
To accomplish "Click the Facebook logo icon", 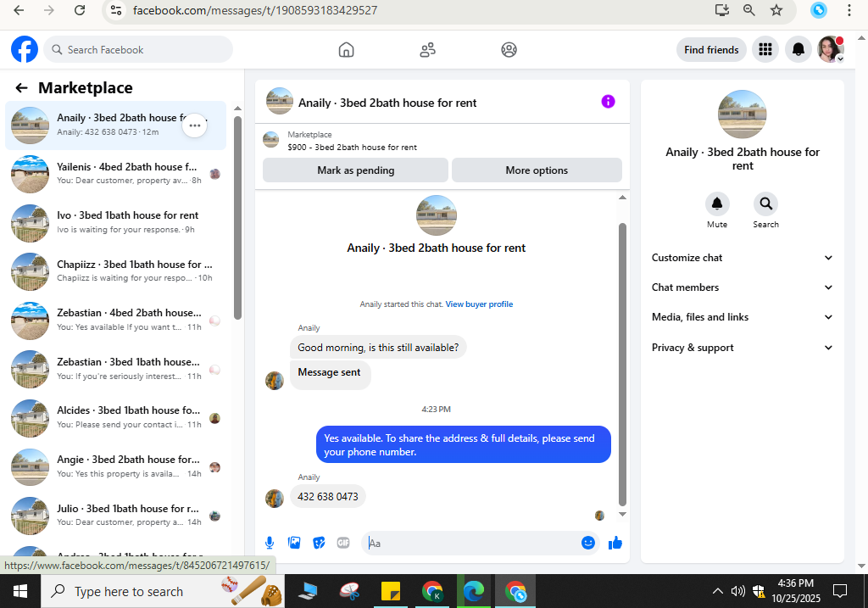I will 25,50.
